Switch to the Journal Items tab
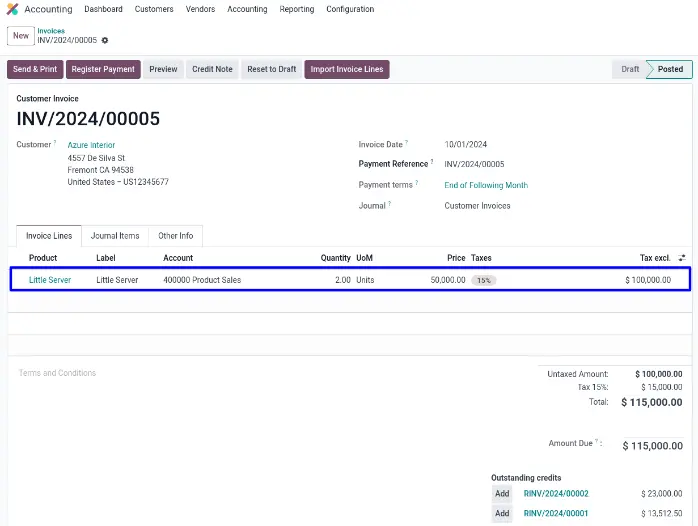698x526 pixels. pyautogui.click(x=115, y=236)
